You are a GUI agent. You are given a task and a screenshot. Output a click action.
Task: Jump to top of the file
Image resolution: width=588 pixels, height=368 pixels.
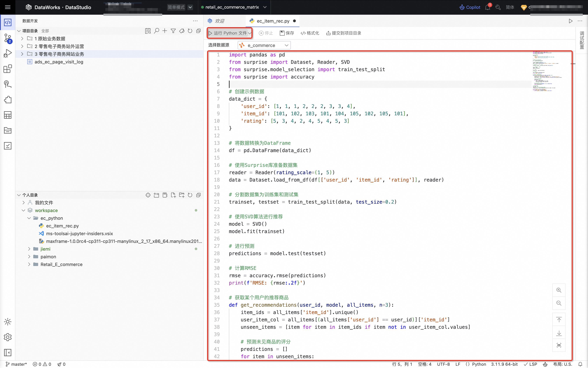point(559,320)
